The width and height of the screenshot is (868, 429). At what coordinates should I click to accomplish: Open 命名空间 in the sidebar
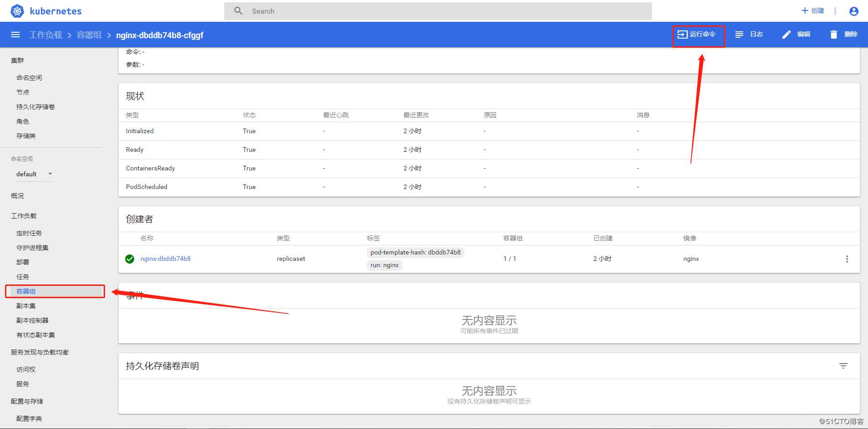point(29,78)
